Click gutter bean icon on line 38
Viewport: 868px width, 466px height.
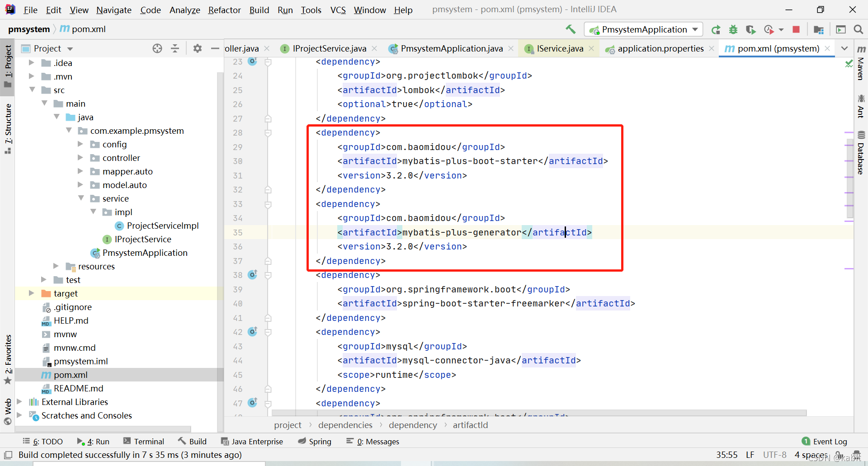click(x=252, y=274)
